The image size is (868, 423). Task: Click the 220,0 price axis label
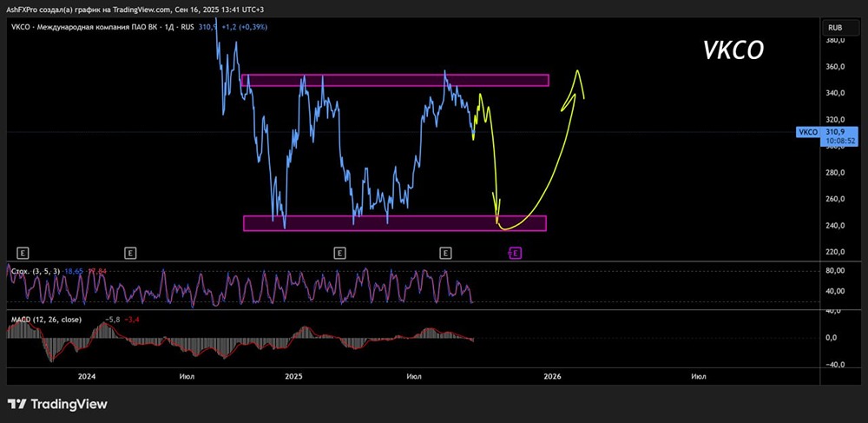[x=835, y=252]
